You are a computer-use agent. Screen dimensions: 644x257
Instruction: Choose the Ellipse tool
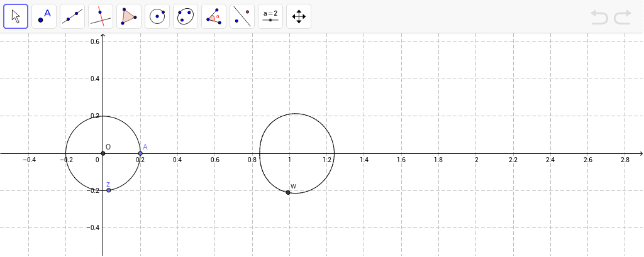pos(186,16)
